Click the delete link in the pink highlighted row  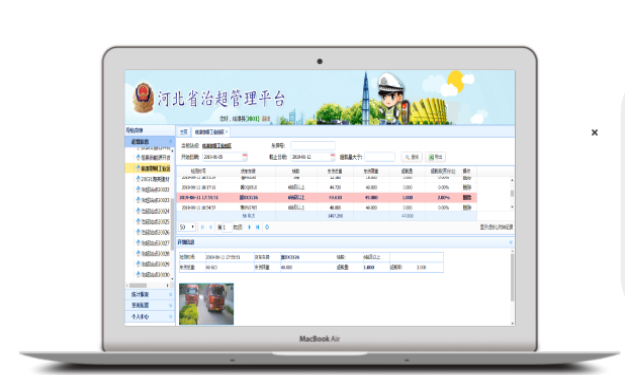[467, 197]
